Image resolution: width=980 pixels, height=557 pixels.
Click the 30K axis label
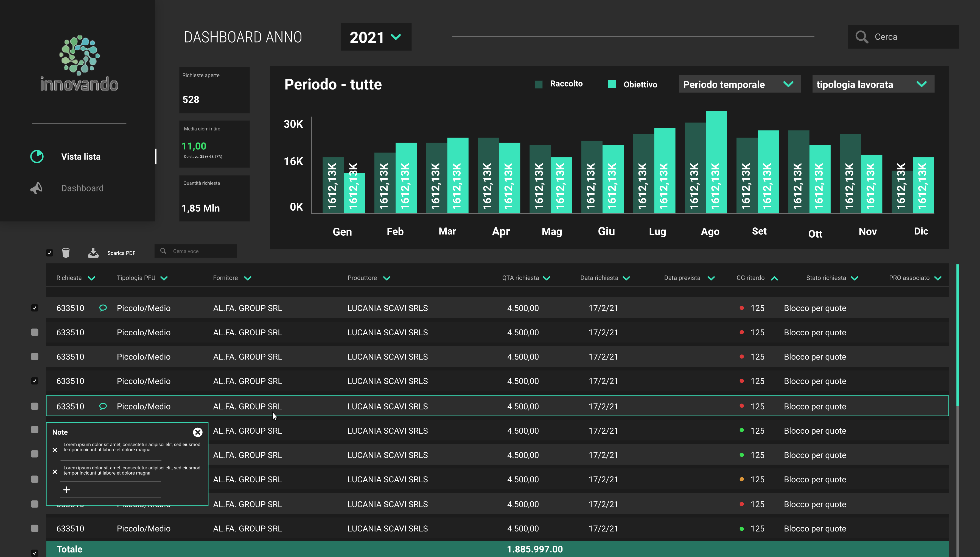(293, 124)
